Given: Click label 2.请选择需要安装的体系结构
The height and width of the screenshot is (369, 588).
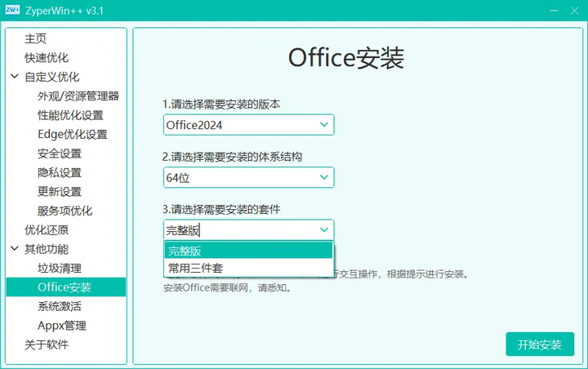Looking at the screenshot, I should click(232, 157).
